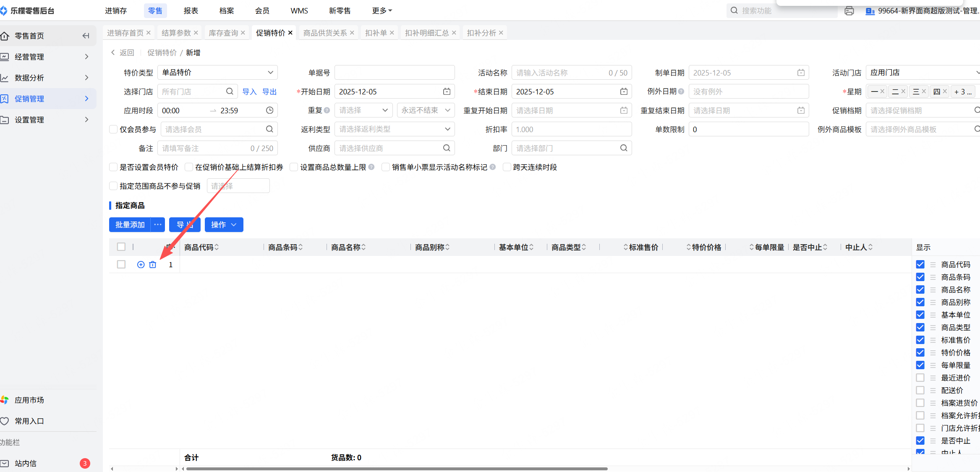Click the trash delete row icon
The height and width of the screenshot is (472, 980).
coord(153,265)
